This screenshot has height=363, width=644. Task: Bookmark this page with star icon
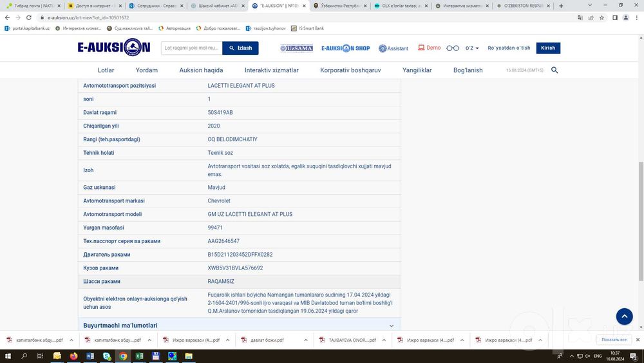(x=601, y=17)
